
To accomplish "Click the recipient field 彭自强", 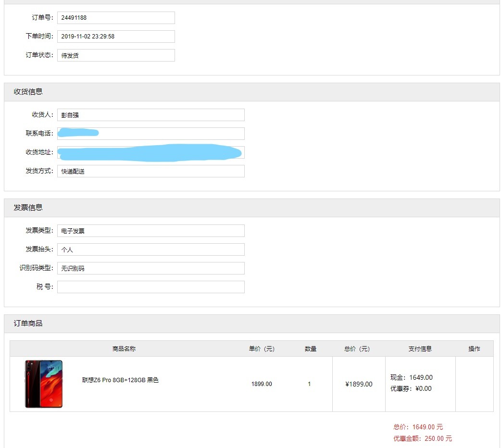I will [x=151, y=115].
